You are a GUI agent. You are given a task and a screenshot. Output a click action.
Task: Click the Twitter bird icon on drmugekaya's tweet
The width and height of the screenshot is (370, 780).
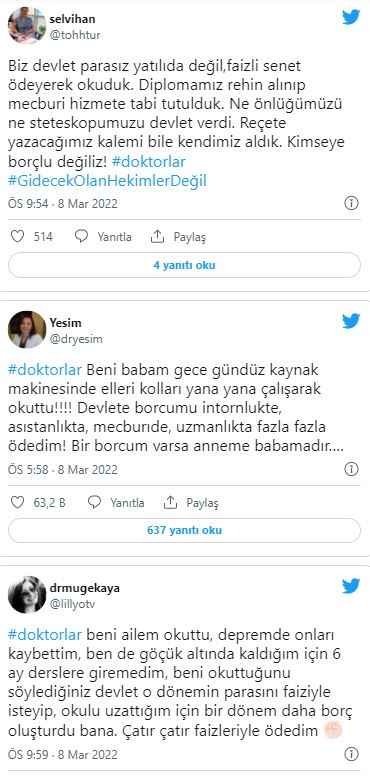tap(351, 586)
